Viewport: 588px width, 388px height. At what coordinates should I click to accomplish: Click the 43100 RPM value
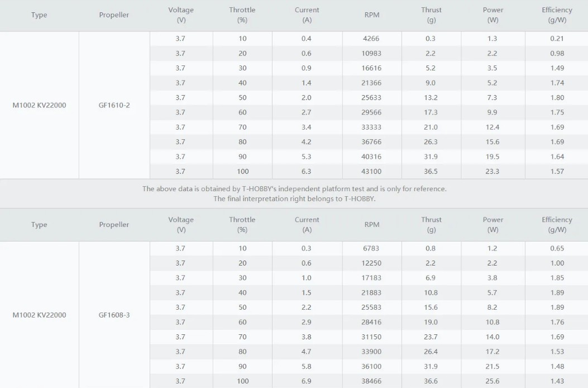point(371,171)
